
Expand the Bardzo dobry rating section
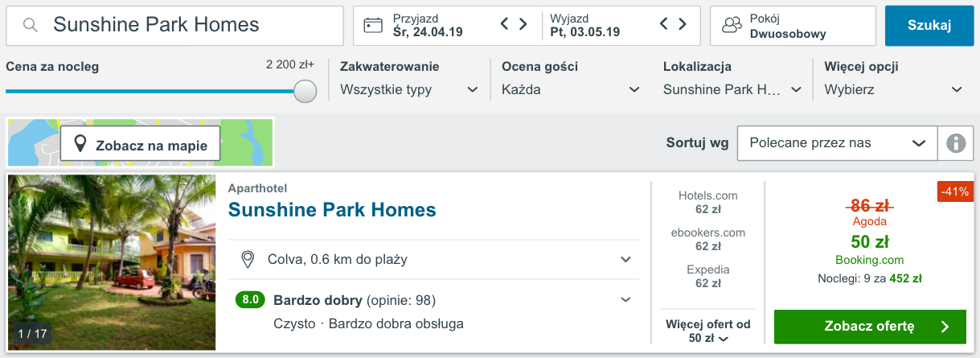click(x=625, y=300)
